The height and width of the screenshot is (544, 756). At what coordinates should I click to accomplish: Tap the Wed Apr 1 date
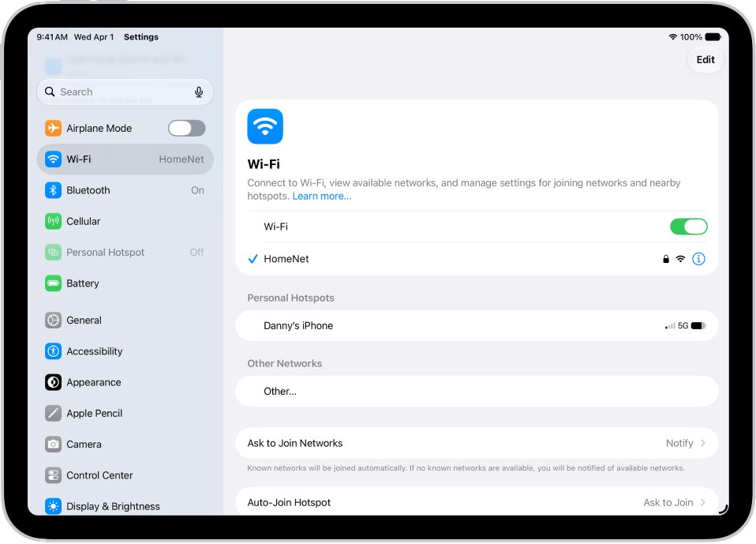94,37
